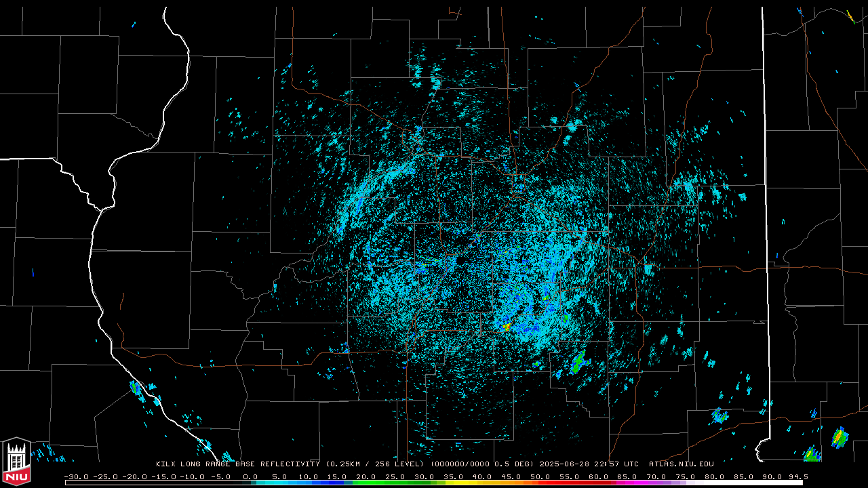Image resolution: width=868 pixels, height=488 pixels.
Task: Click the -30.0 value on the reflectivity scale
Action: pos(76,476)
